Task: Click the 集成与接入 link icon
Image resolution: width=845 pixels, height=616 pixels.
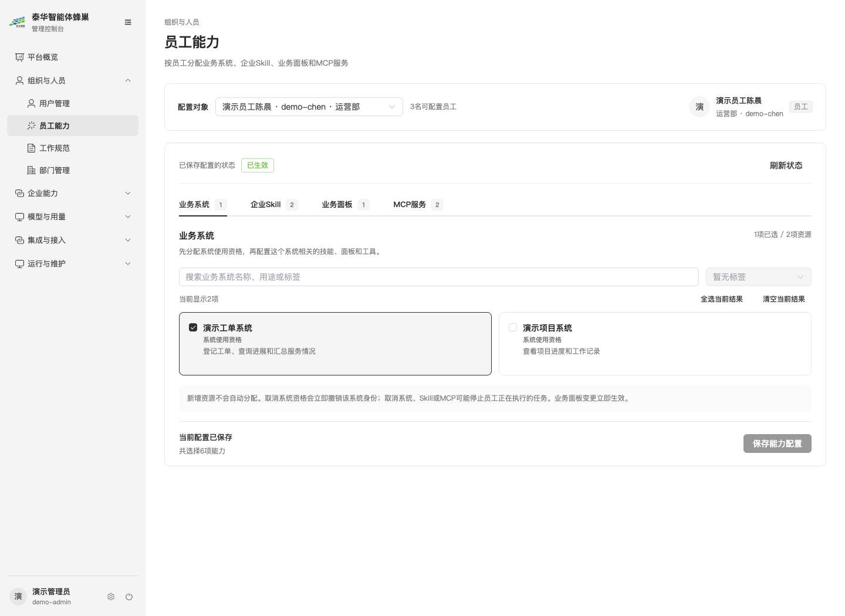Action: click(19, 240)
